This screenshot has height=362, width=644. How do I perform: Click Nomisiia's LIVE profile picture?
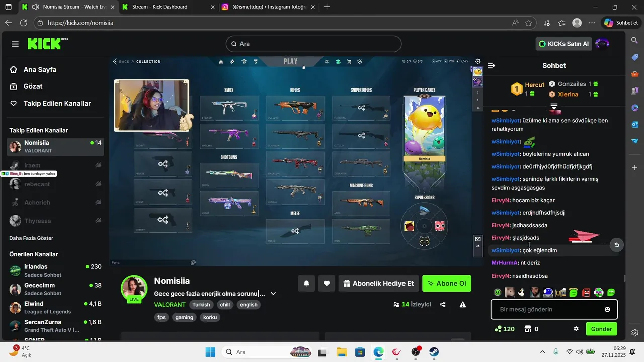point(134,289)
